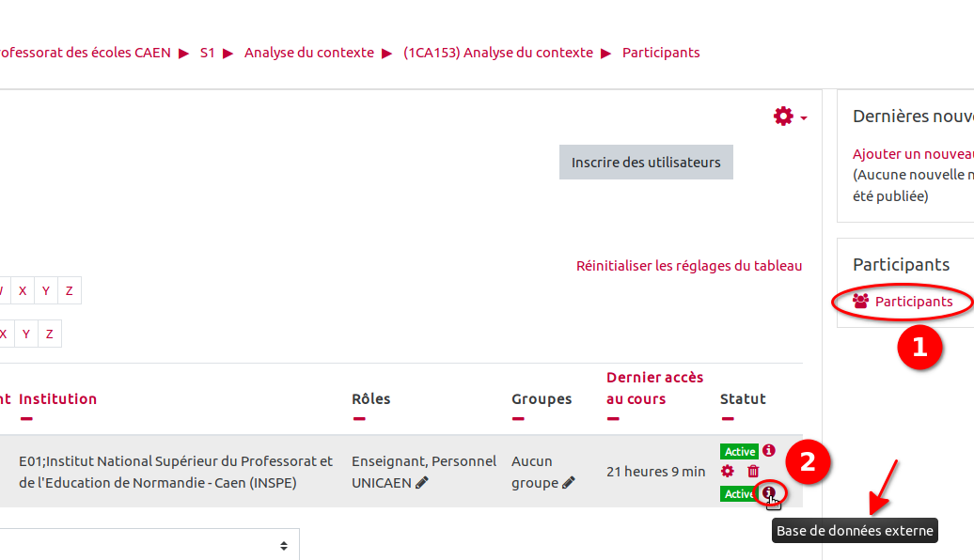Edit roles with the pencil icon
The height and width of the screenshot is (560, 974).
point(422,482)
